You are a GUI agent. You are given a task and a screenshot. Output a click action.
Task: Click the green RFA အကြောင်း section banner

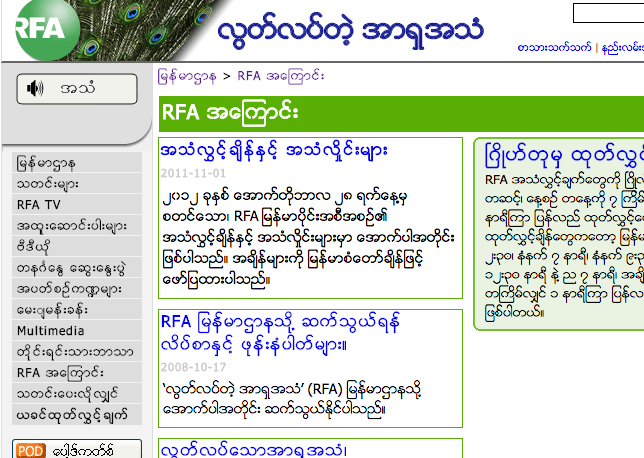coord(401,113)
